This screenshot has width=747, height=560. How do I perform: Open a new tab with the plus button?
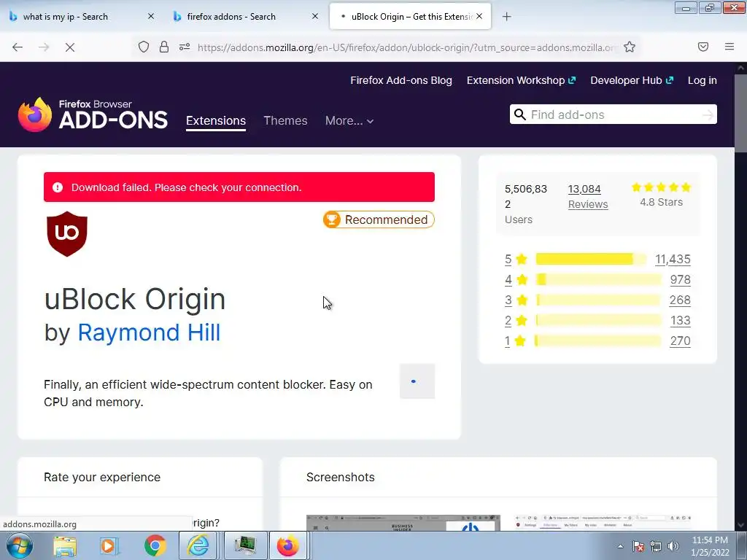click(x=506, y=17)
